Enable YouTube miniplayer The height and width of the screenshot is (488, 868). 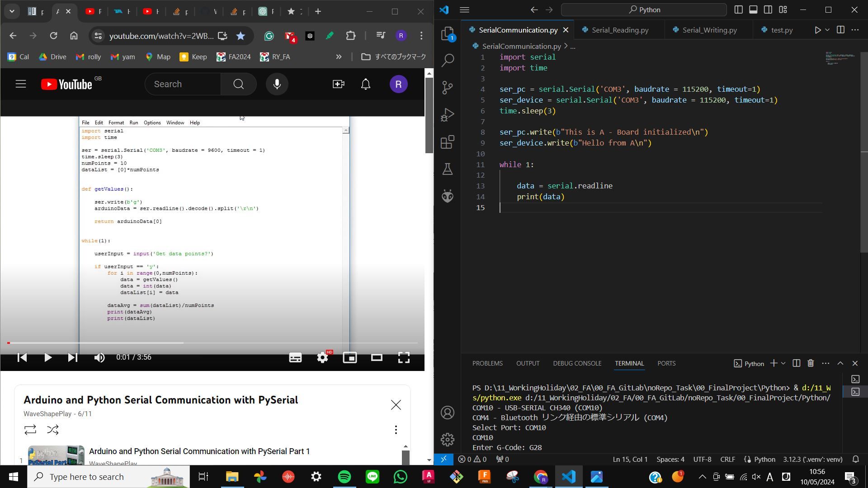pyautogui.click(x=350, y=357)
